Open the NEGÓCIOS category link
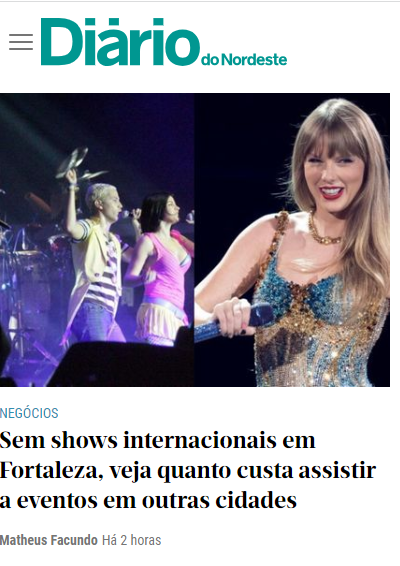Image resolution: width=400 pixels, height=566 pixels. [x=29, y=413]
